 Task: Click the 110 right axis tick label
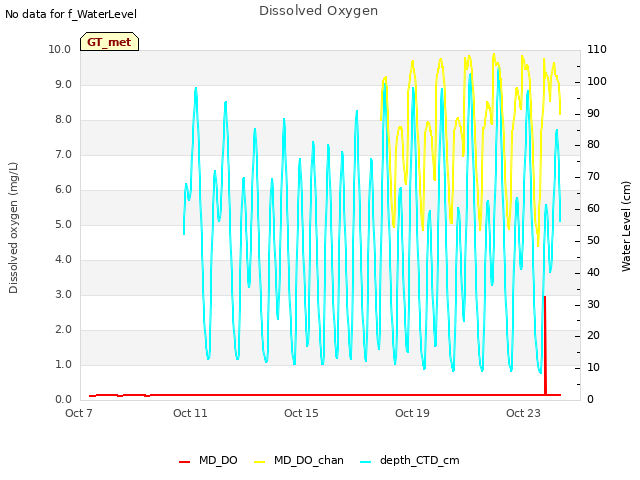point(597,49)
